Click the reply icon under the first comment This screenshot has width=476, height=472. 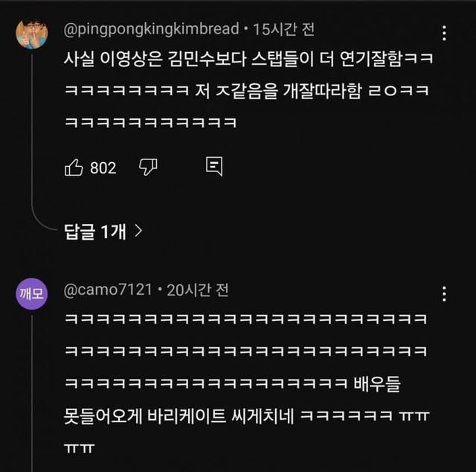tap(214, 167)
